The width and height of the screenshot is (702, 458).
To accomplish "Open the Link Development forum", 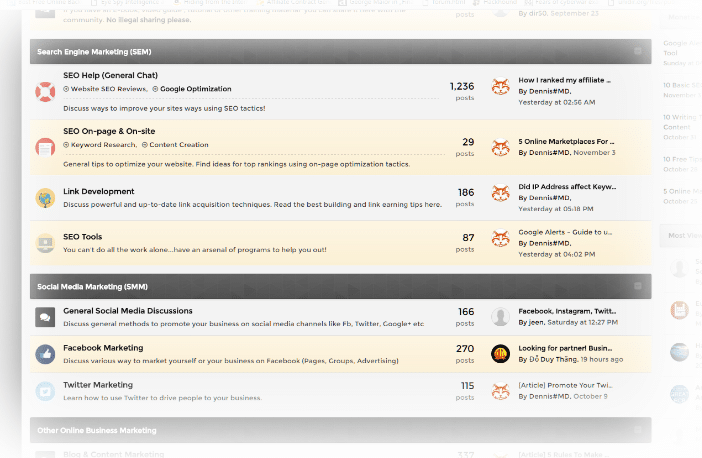I will pos(98,191).
